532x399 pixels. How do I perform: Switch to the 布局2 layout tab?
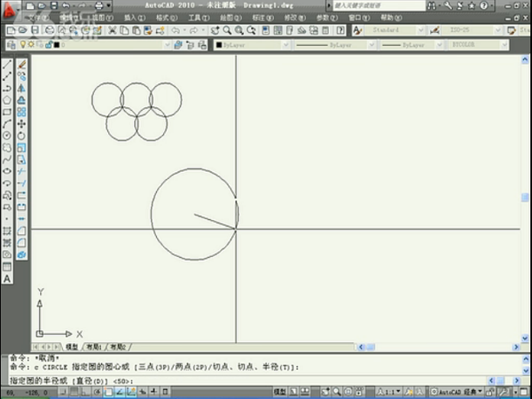(x=118, y=347)
